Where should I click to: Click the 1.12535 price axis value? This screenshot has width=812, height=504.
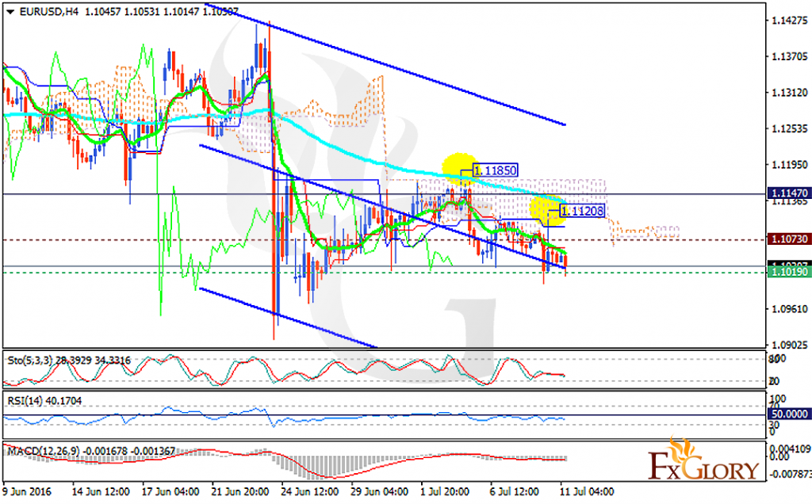tap(789, 128)
